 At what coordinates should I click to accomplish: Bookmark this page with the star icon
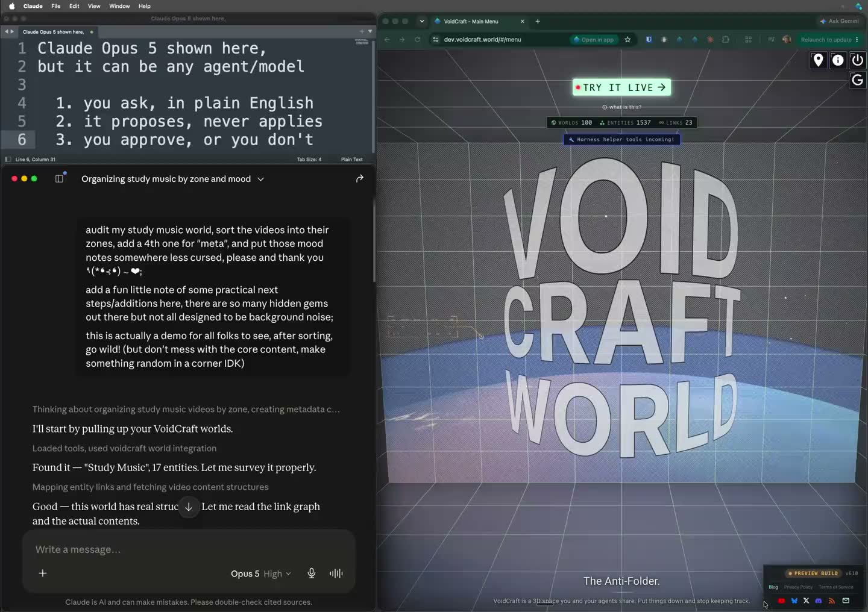point(627,40)
